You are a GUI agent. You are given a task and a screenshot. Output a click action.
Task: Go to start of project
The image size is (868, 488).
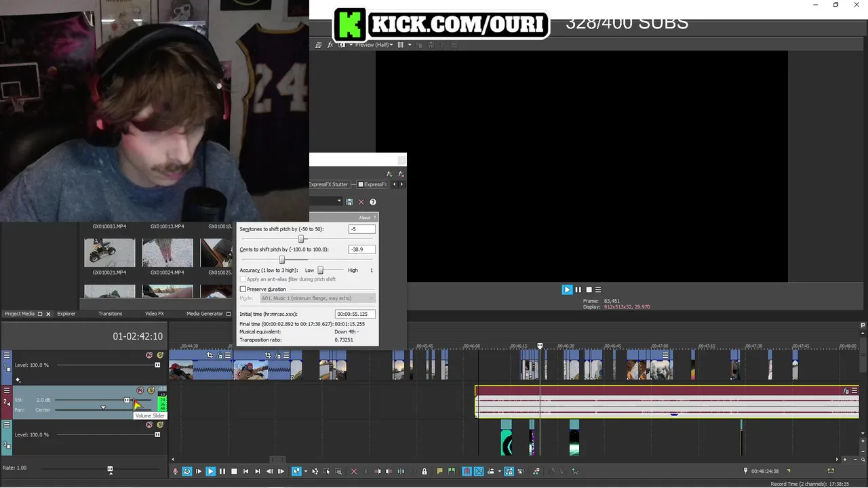click(x=245, y=471)
